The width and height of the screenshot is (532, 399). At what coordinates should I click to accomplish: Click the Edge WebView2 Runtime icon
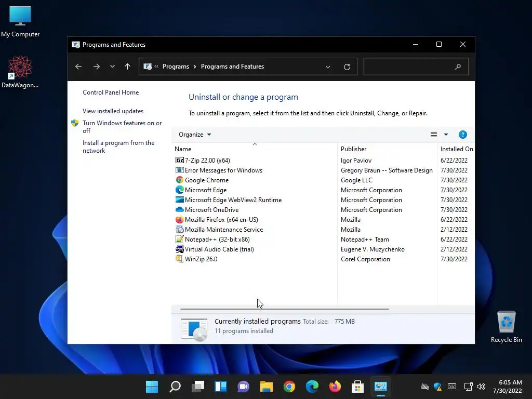(x=179, y=199)
